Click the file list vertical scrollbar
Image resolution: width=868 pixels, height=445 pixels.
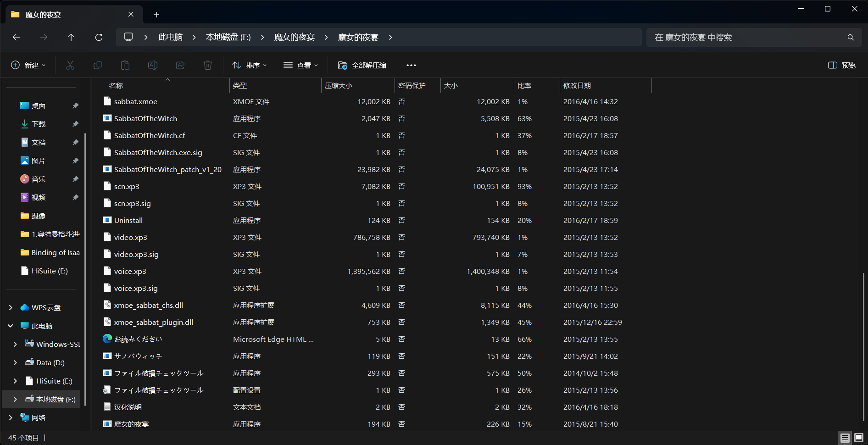point(863,346)
